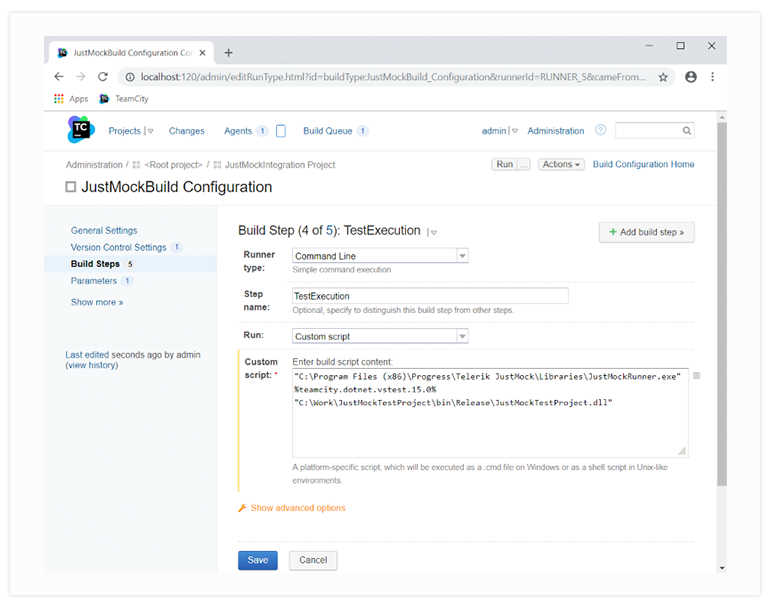
Task: Click Add build step button
Action: 646,232
